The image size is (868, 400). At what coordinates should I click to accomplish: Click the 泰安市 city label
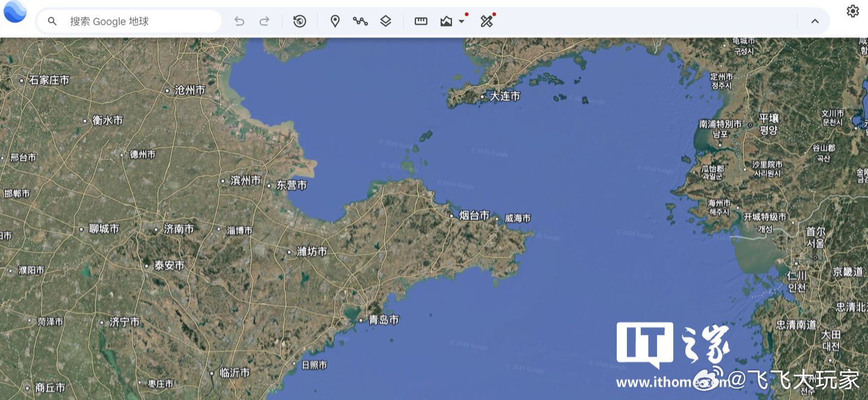169,265
